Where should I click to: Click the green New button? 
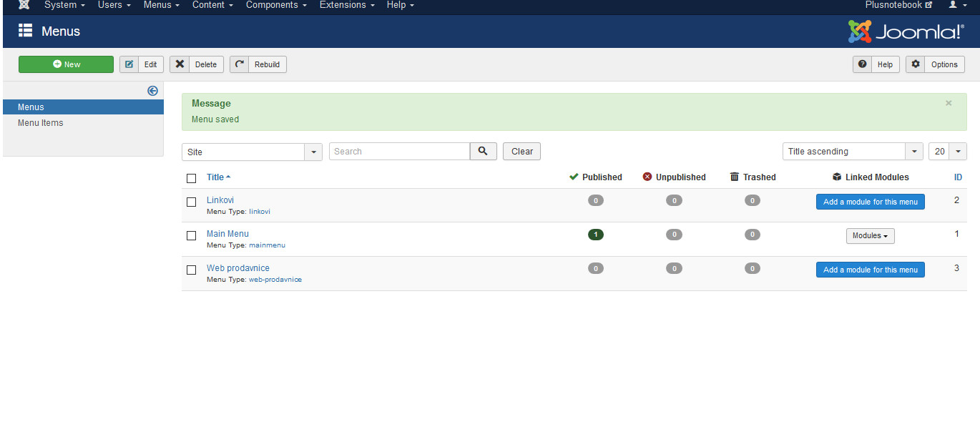pos(66,64)
